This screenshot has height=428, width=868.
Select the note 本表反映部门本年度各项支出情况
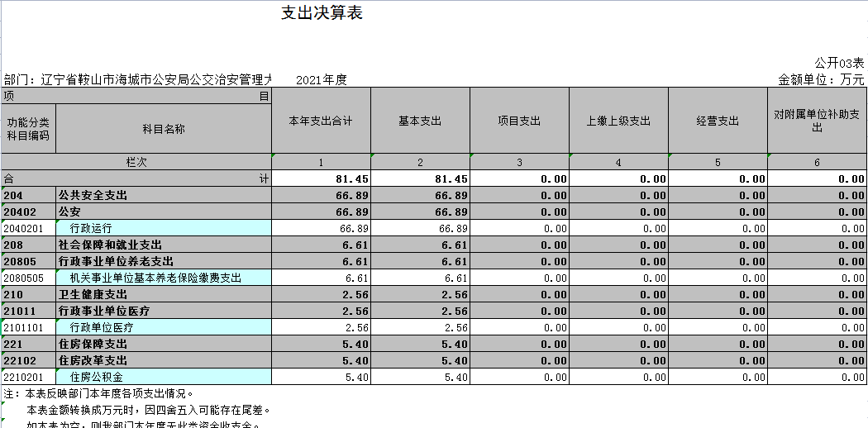tap(98, 394)
